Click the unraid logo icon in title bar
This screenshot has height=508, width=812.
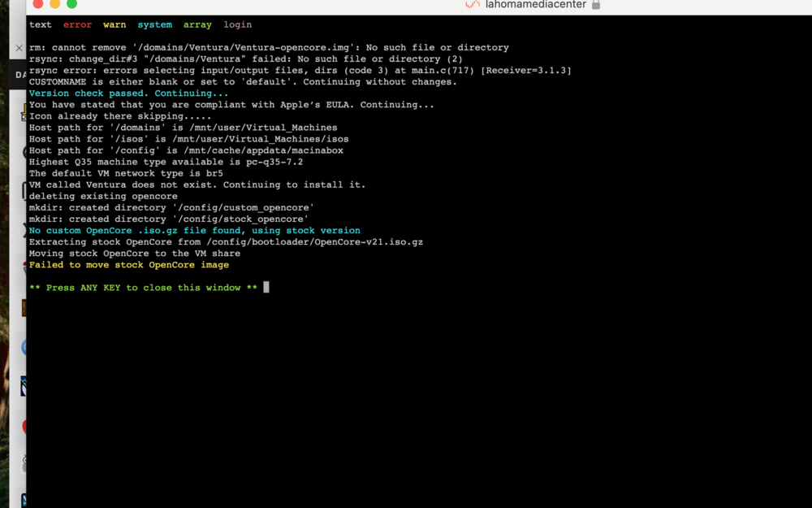[x=473, y=4]
